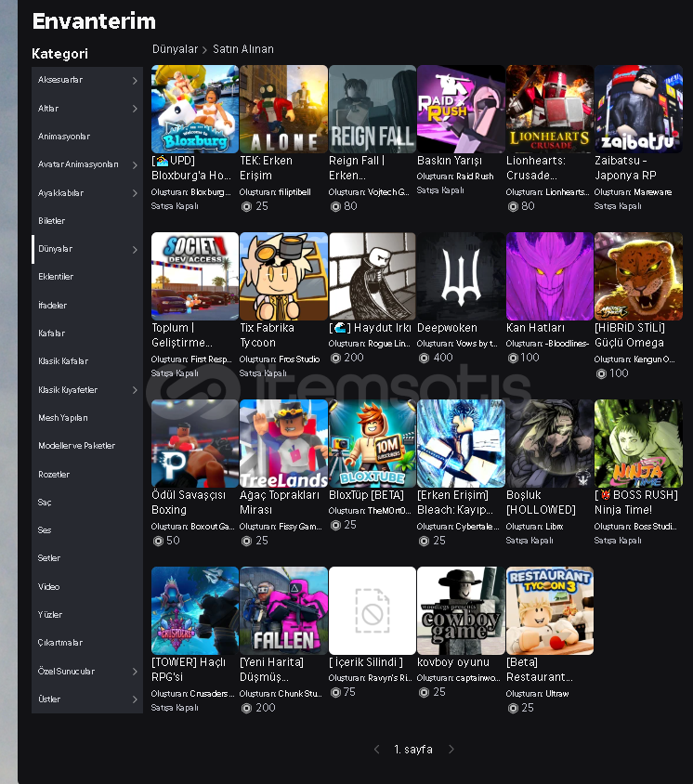Open the FALLEN game thumbnail

(283, 610)
